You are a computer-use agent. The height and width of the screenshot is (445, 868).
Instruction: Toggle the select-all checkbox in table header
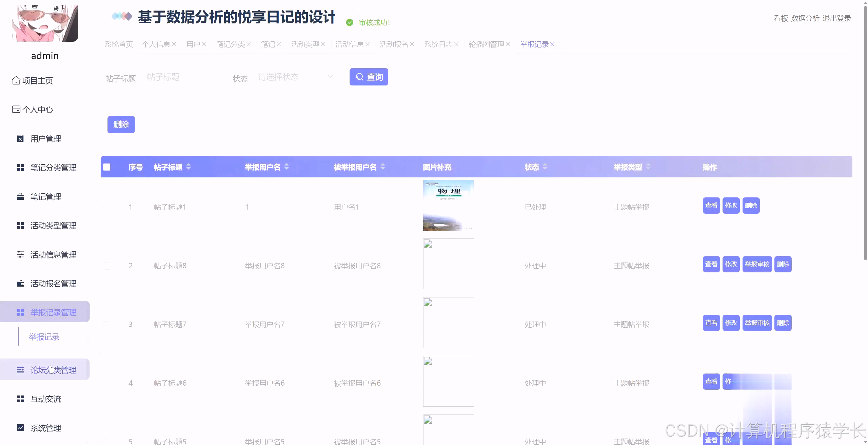point(106,167)
